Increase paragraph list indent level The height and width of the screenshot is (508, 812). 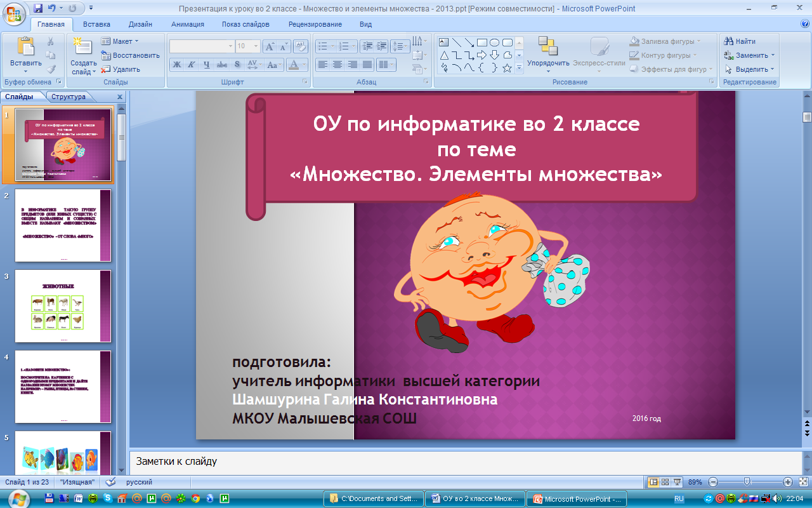[x=381, y=46]
